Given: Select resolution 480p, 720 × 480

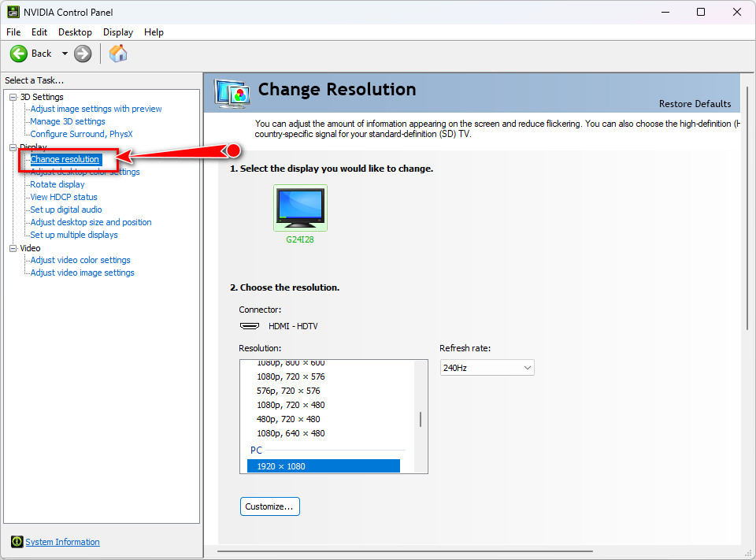Looking at the screenshot, I should pos(288,419).
